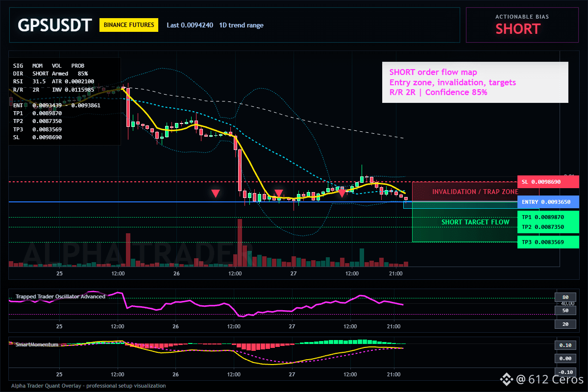Image resolution: width=588 pixels, height=392 pixels.
Task: Click the TP1 0.0089870 row in stats panel
Action: (x=37, y=113)
